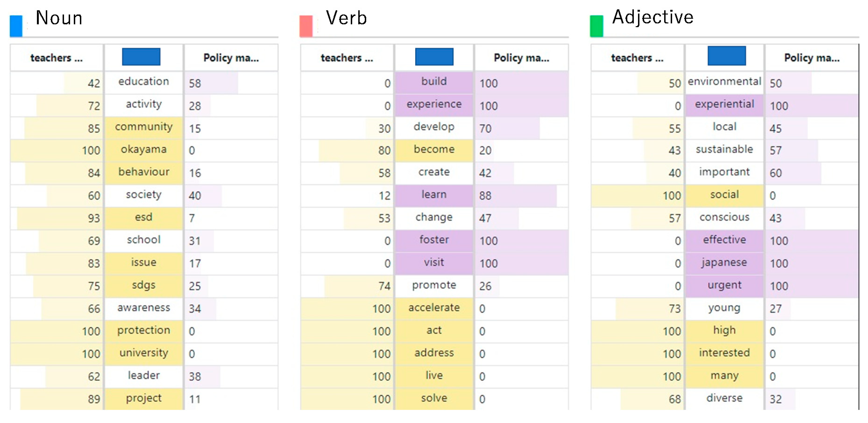This screenshot has width=868, height=423.
Task: Click the 'foster' verb cell
Action: click(434, 240)
